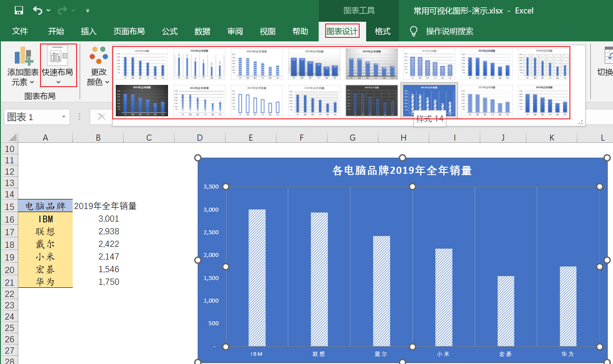Viewport: 613px width, 364px height.
Task: Select the 小米 cell
Action: [x=45, y=256]
